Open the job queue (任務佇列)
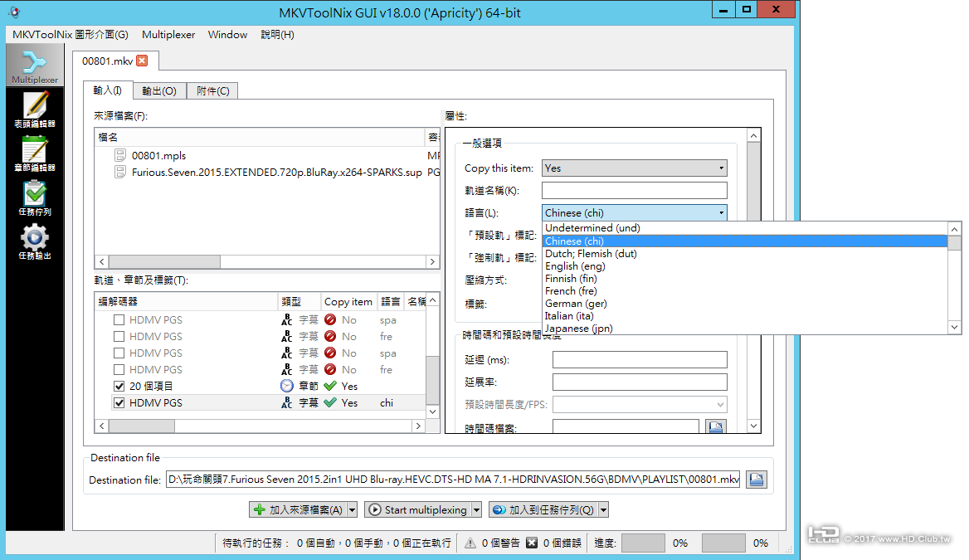Screen dimensions: 969x560 pyautogui.click(x=35, y=197)
